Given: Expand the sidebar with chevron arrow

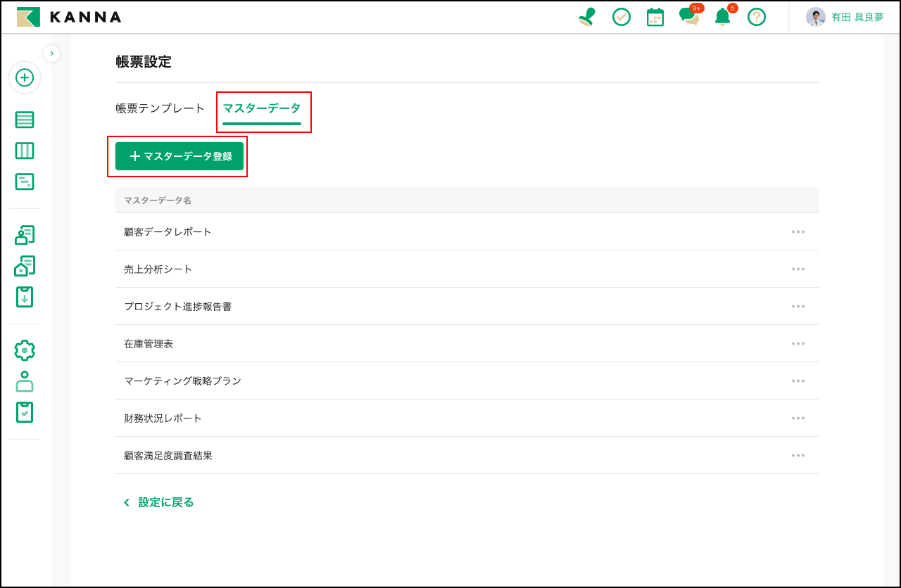Looking at the screenshot, I should (x=51, y=53).
